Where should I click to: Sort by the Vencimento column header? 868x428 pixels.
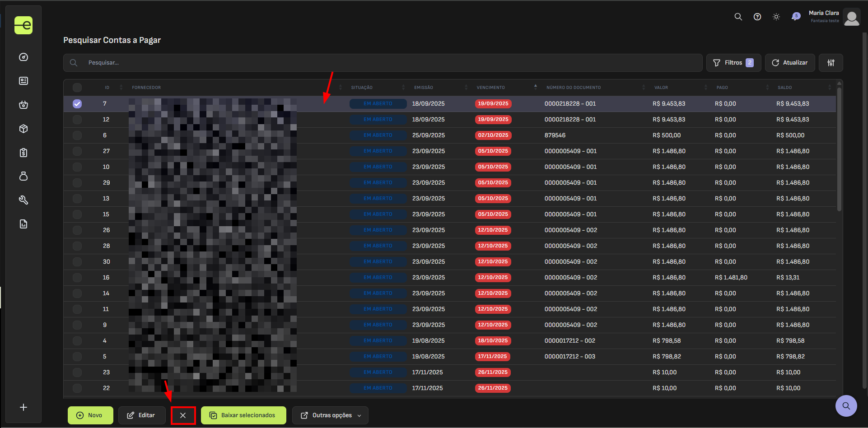(x=490, y=88)
